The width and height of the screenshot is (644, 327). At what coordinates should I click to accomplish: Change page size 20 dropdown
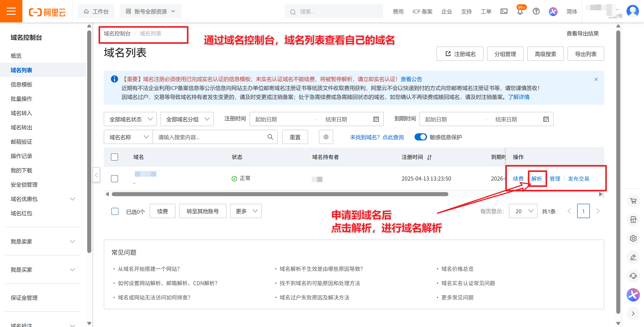click(x=523, y=211)
